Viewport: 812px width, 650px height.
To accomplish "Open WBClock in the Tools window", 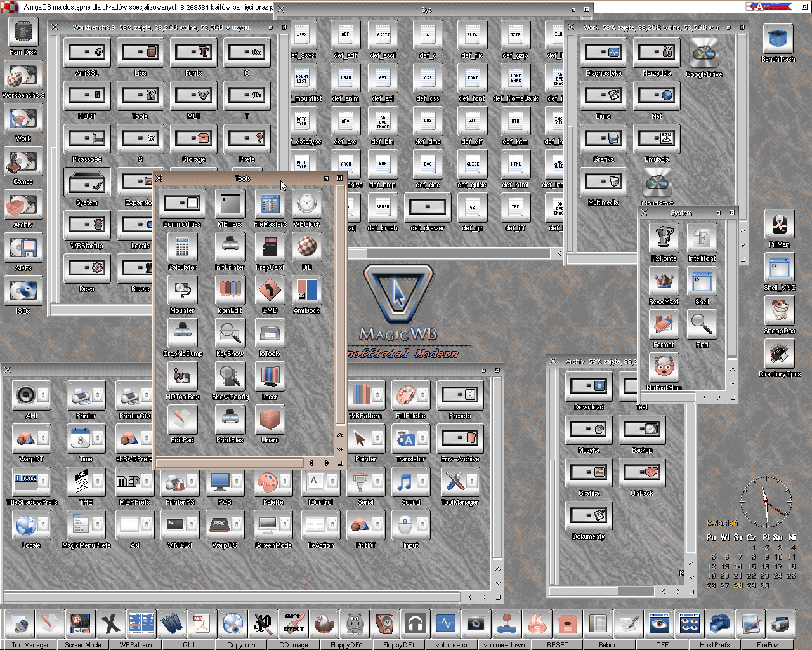I will [307, 203].
